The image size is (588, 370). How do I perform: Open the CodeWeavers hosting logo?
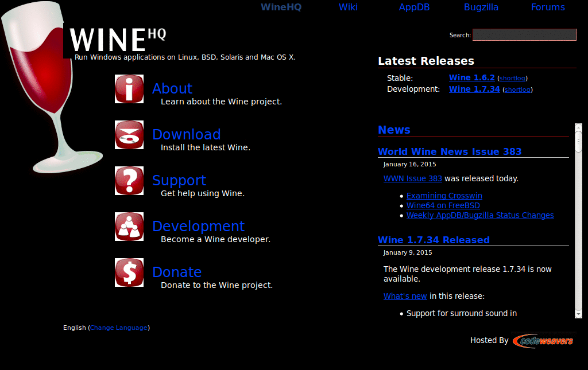(543, 340)
